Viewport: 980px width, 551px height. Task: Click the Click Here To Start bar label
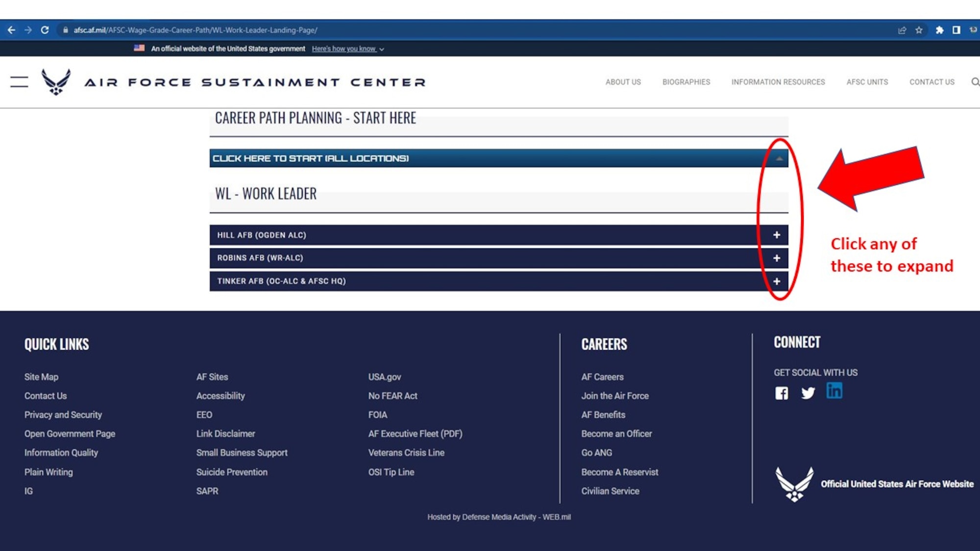coord(311,159)
